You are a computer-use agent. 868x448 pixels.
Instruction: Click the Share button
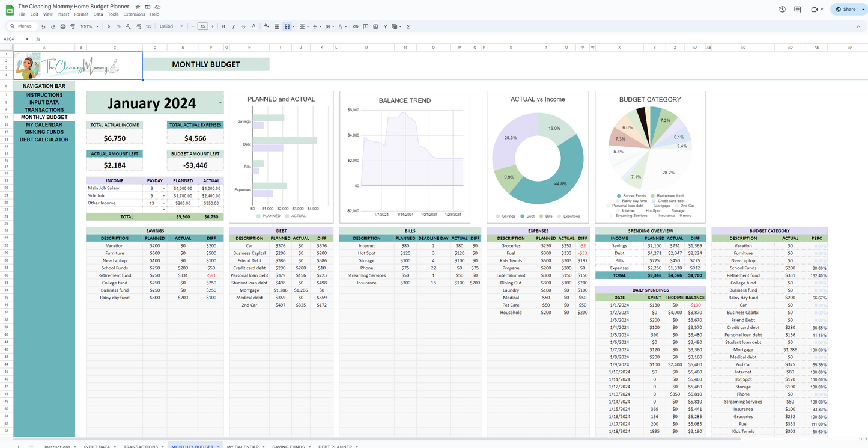point(846,10)
